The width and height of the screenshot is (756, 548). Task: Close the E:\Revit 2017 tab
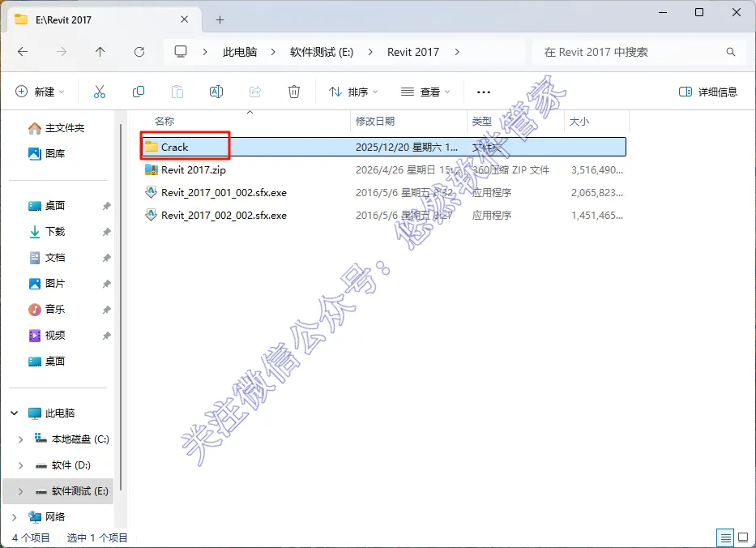[x=184, y=19]
